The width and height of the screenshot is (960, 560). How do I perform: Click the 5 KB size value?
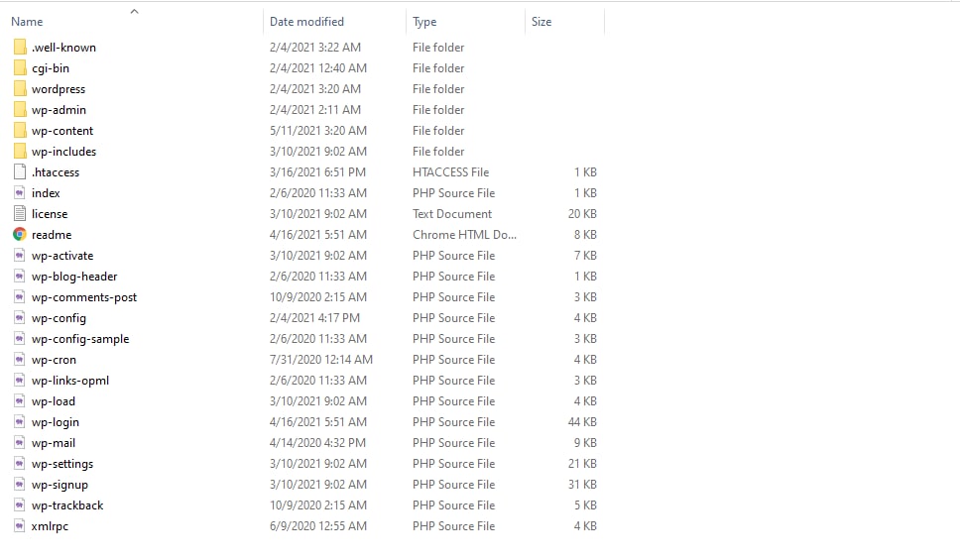pyautogui.click(x=585, y=505)
